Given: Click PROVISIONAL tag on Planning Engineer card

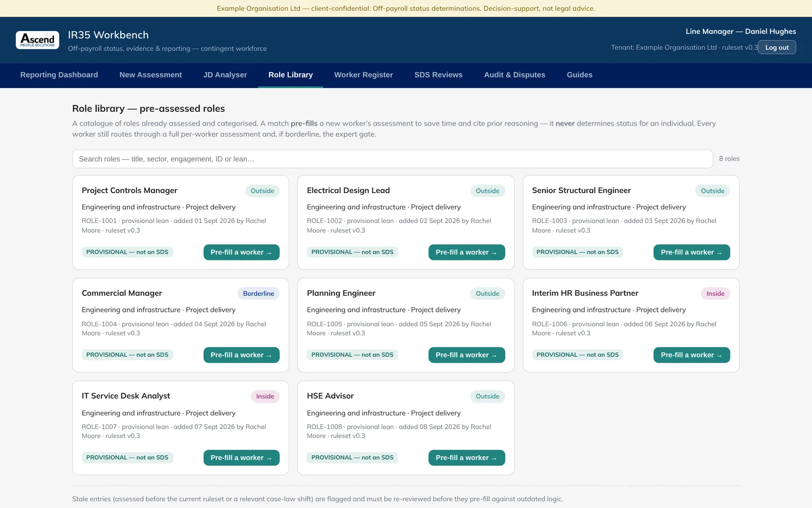Looking at the screenshot, I should 352,355.
